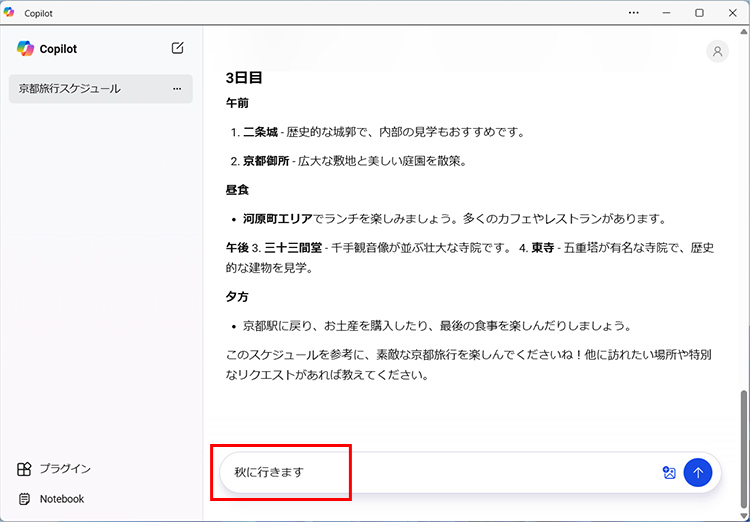The height and width of the screenshot is (522, 750).
Task: Start a new chat with the compose icon
Action: 178,48
